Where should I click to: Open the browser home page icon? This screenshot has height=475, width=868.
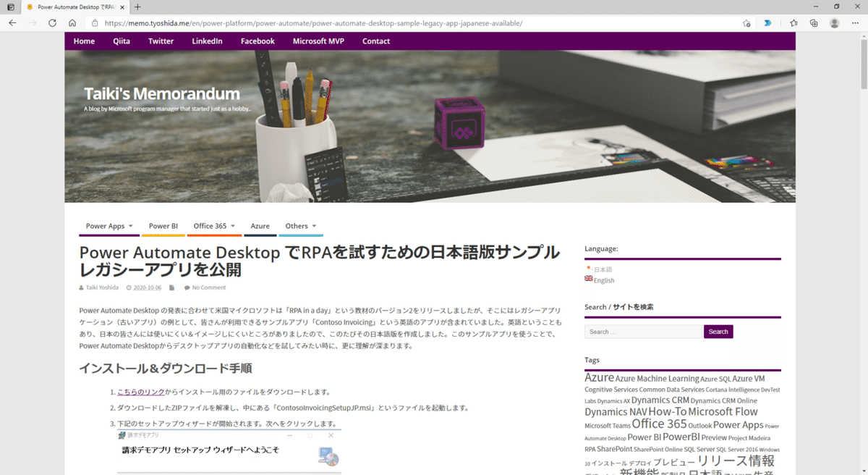(72, 23)
